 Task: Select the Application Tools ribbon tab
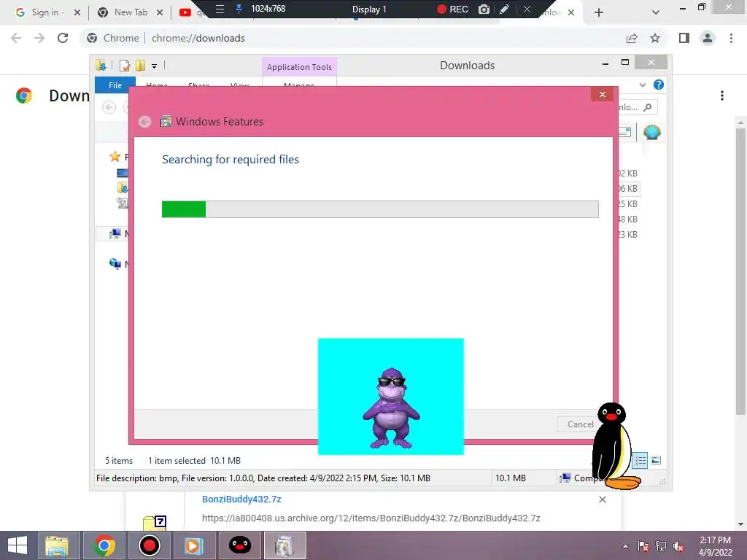tap(299, 67)
